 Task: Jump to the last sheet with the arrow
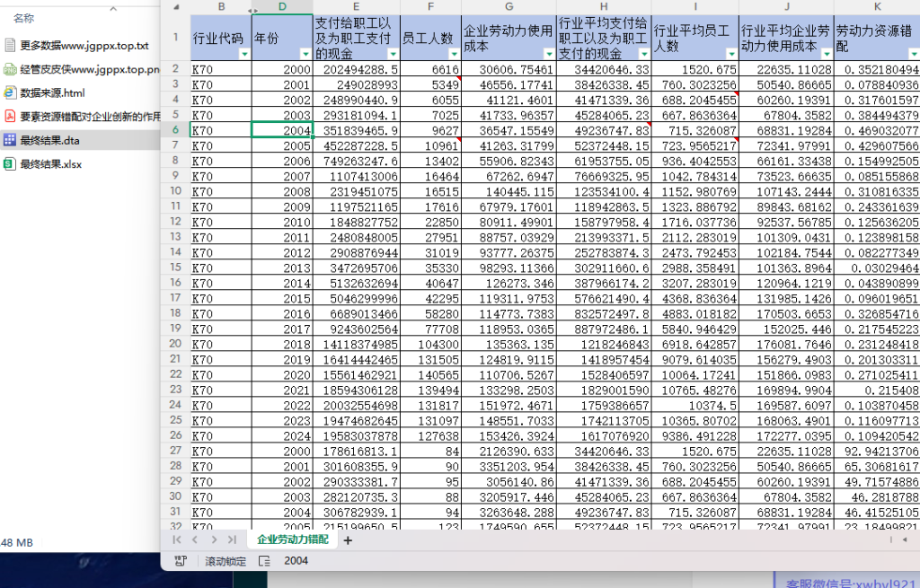pyautogui.click(x=233, y=540)
